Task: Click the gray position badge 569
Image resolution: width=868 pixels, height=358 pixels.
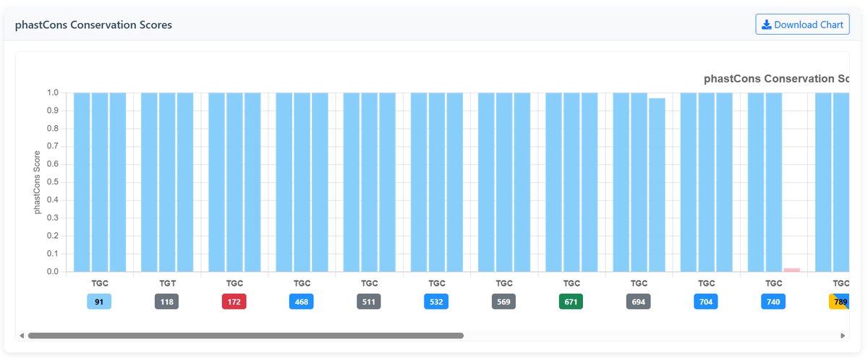Action: click(504, 302)
